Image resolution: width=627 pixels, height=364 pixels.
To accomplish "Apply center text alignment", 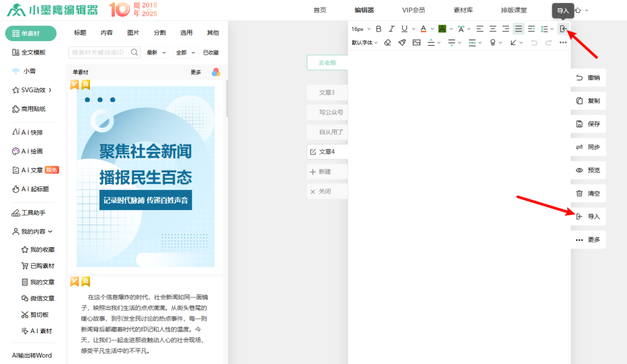I will (x=492, y=29).
